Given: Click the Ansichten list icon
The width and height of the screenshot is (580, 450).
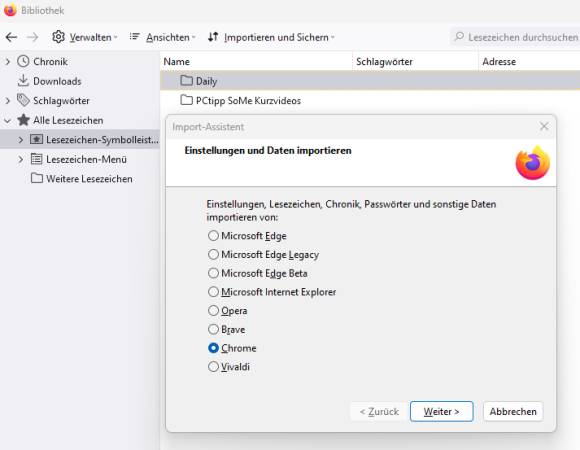Looking at the screenshot, I should point(134,36).
